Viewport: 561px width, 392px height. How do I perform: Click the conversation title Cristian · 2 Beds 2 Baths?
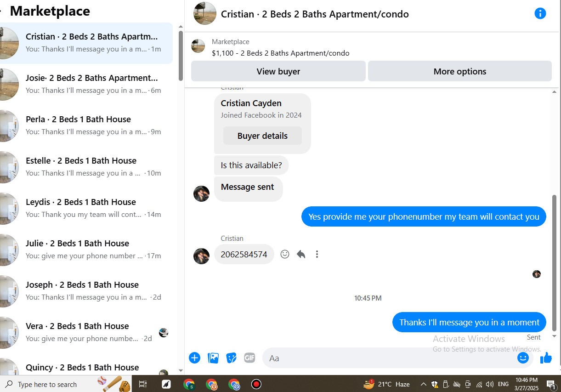click(x=315, y=14)
